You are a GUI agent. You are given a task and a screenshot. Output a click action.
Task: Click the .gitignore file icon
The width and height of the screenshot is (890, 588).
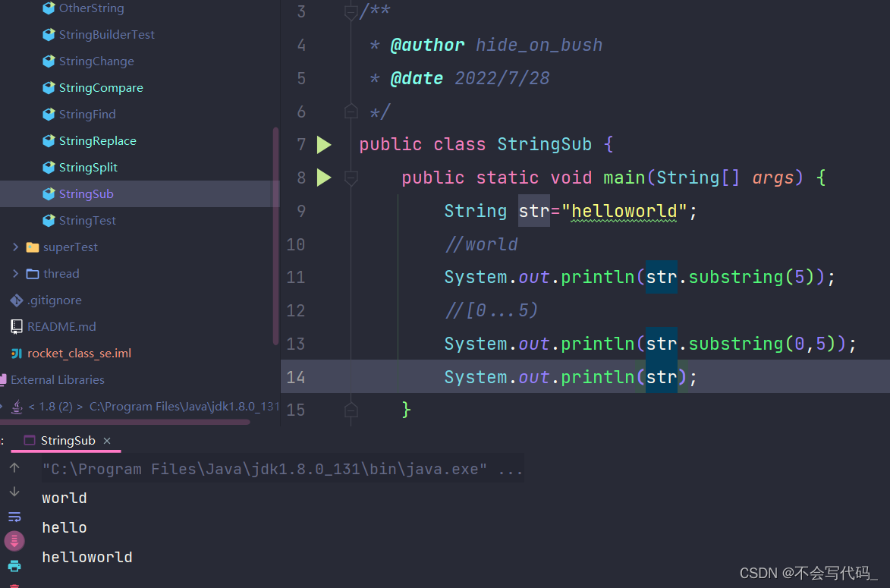click(17, 300)
